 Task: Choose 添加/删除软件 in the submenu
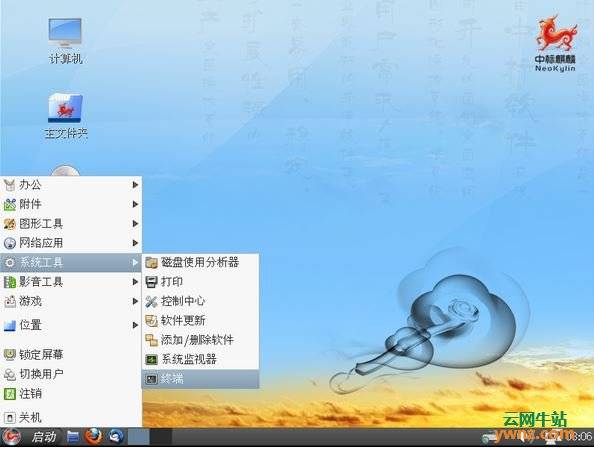200,340
